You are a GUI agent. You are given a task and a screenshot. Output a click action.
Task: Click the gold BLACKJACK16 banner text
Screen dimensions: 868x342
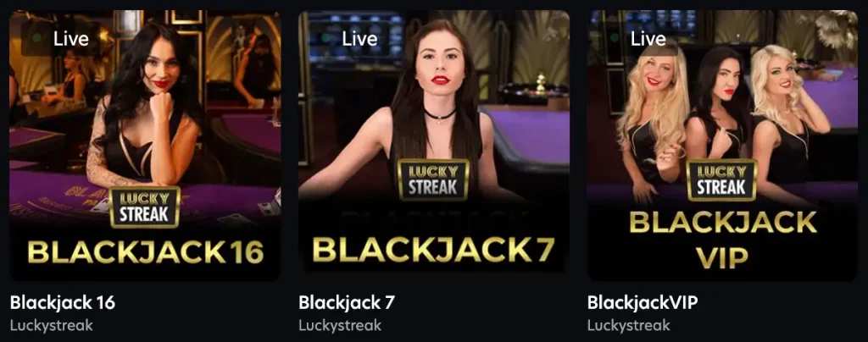pos(146,252)
